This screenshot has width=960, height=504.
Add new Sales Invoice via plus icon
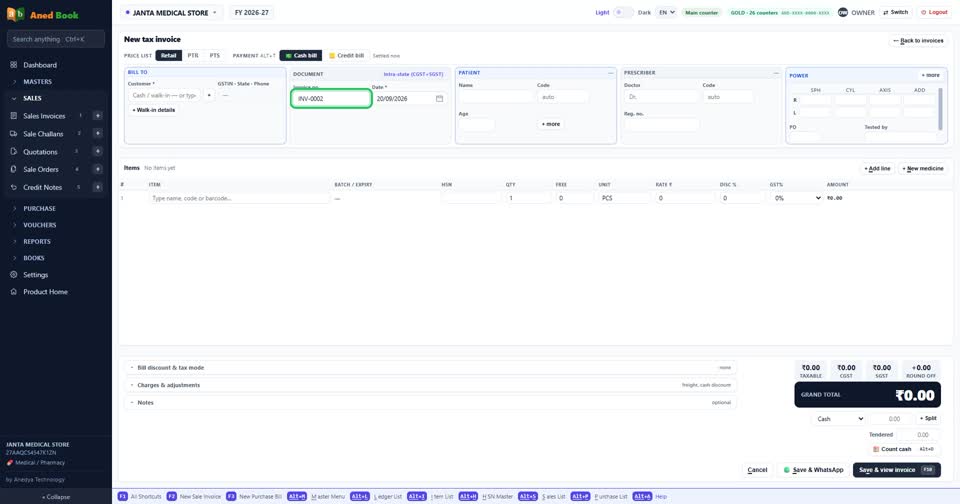97,116
